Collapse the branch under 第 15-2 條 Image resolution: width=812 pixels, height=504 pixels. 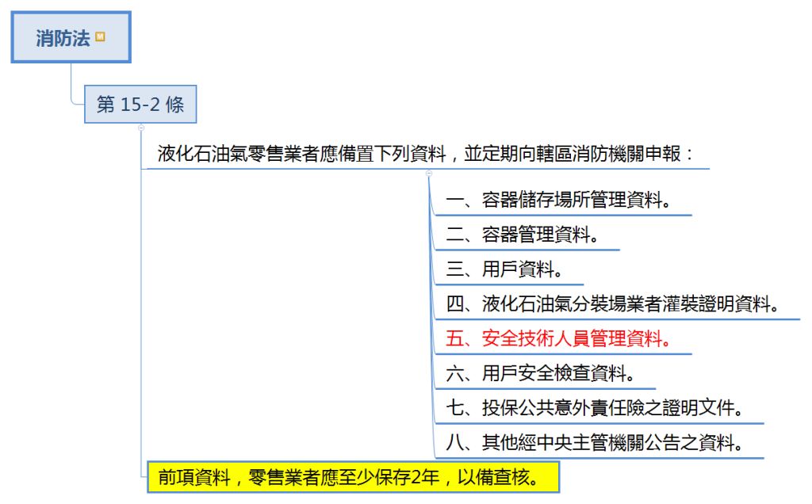140,126
